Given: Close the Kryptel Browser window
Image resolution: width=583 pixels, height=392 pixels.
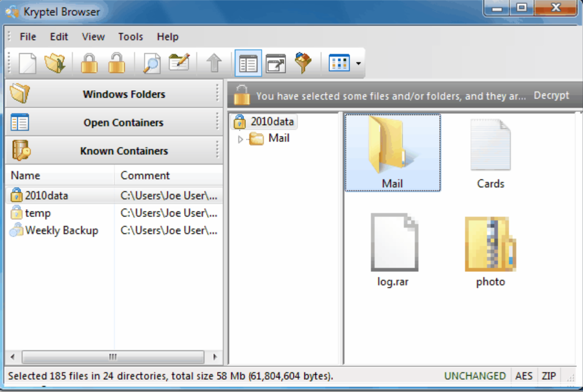Looking at the screenshot, I should pos(556,8).
